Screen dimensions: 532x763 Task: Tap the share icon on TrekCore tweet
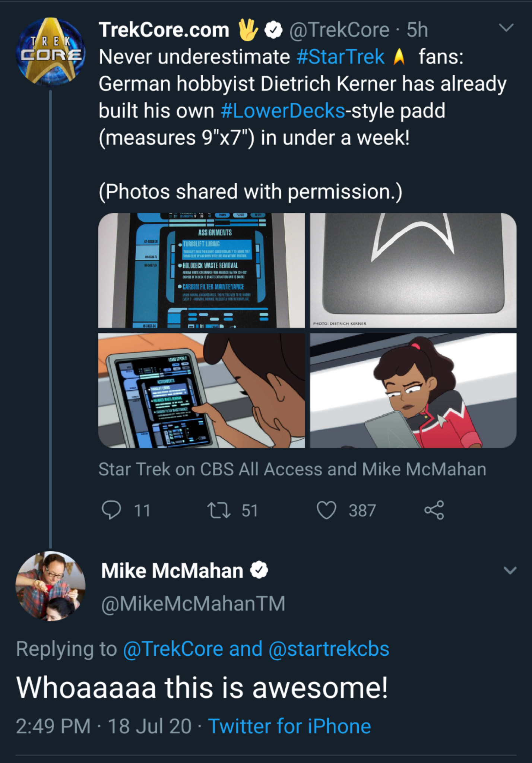pyautogui.click(x=434, y=510)
